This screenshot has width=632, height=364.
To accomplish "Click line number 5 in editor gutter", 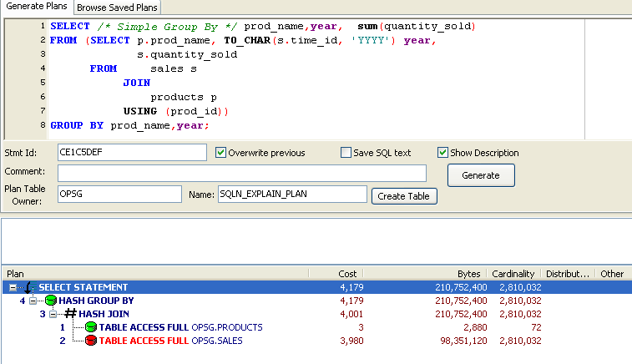I will click(43, 82).
